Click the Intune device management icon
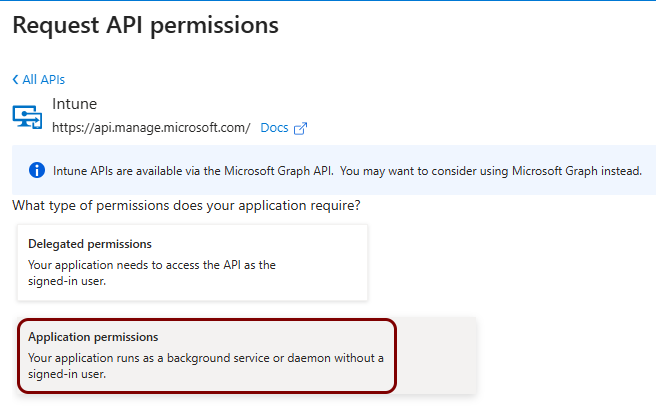The height and width of the screenshot is (412, 656). (27, 117)
